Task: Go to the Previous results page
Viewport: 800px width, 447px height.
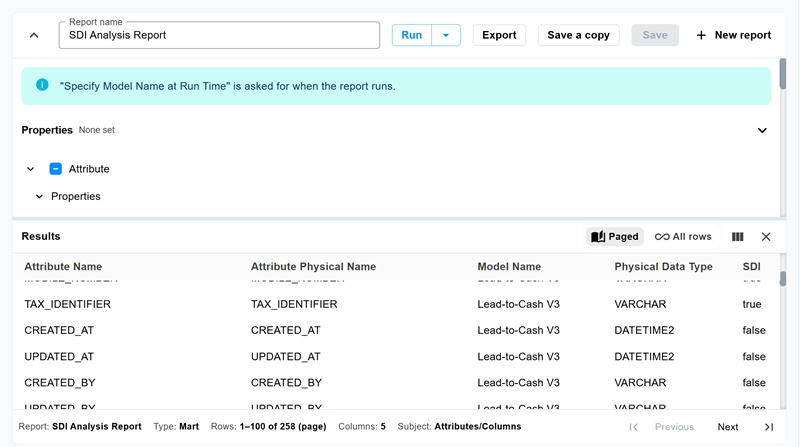Action: 674,427
